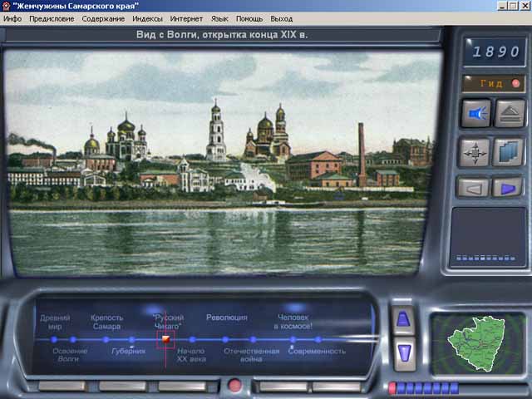Jump to Революция on the timeline

point(226,318)
